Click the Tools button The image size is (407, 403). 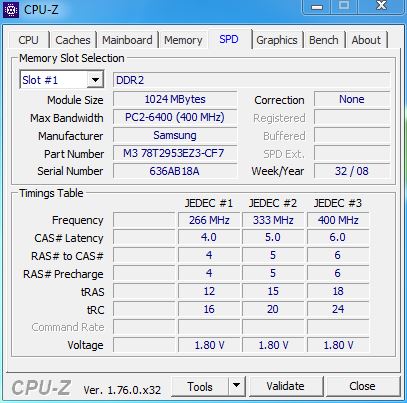(200, 386)
